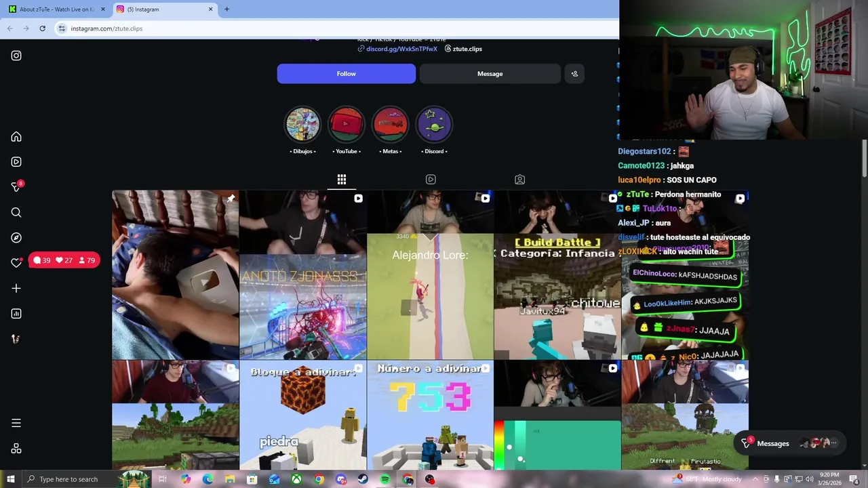The width and height of the screenshot is (868, 488).
Task: Open own profile avatar in sidebar
Action: coord(16,339)
